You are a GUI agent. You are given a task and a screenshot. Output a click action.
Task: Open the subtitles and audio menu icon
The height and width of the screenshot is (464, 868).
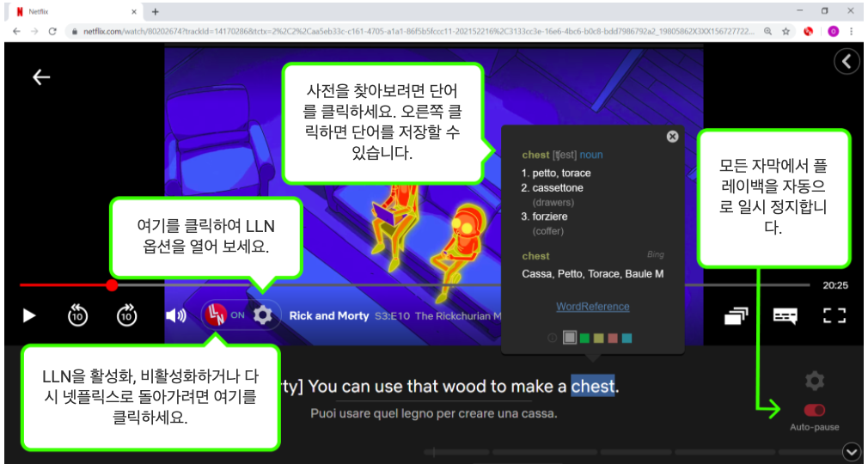point(785,315)
